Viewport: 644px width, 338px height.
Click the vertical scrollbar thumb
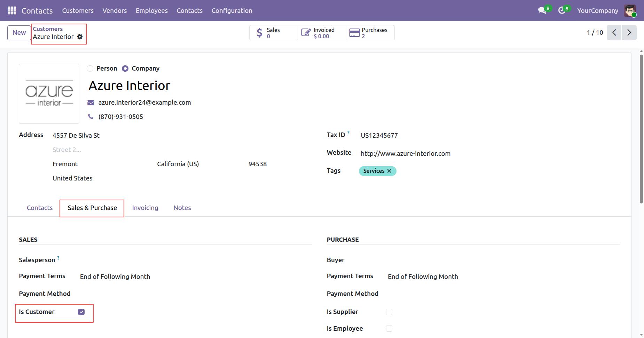point(641,129)
